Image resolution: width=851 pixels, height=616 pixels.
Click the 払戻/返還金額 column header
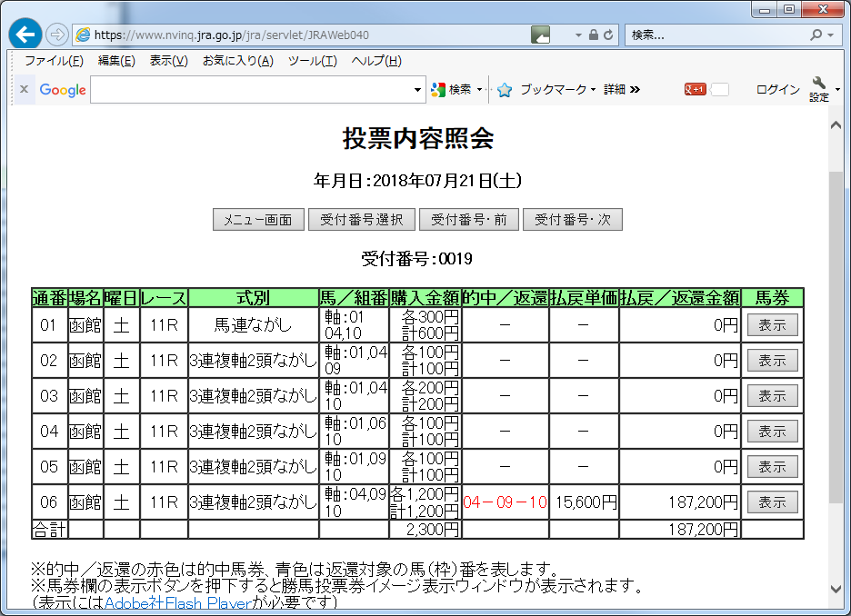(680, 298)
